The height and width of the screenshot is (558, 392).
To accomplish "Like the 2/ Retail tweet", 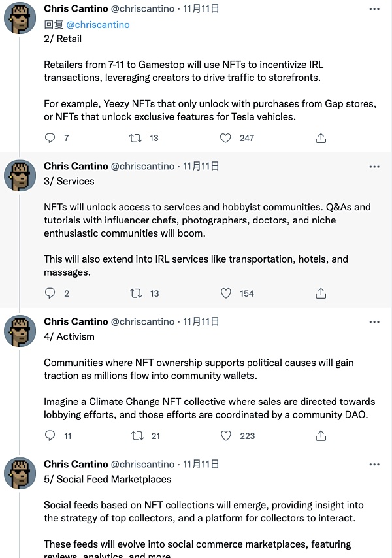I will point(225,138).
